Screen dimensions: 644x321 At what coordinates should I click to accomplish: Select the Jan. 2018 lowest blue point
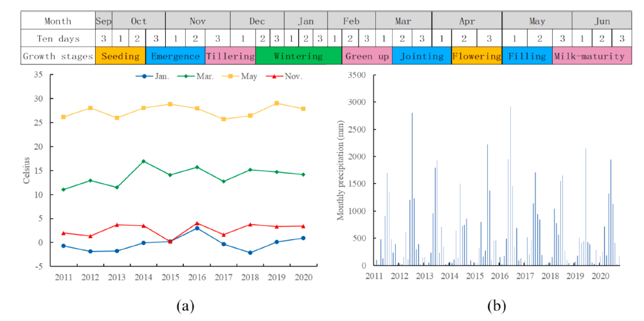point(249,253)
